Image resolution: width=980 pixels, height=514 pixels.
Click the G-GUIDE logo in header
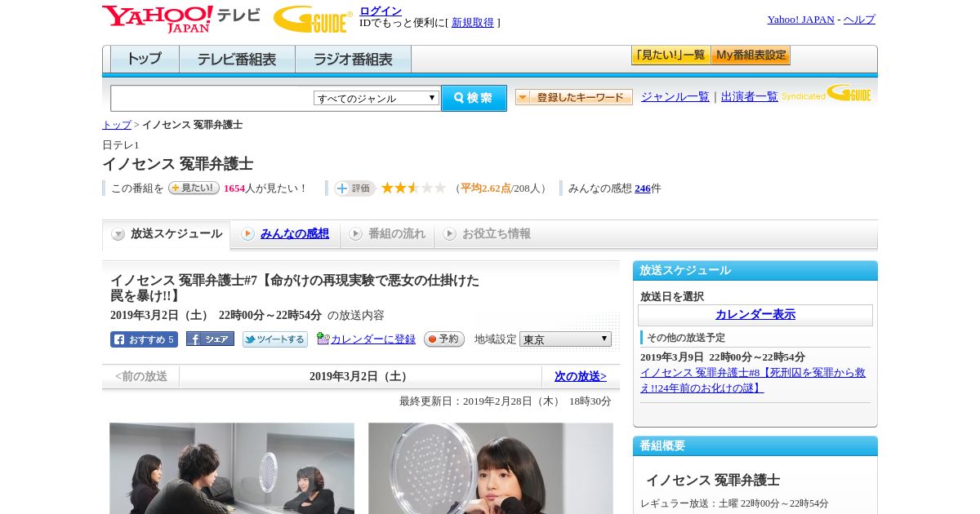(x=313, y=19)
